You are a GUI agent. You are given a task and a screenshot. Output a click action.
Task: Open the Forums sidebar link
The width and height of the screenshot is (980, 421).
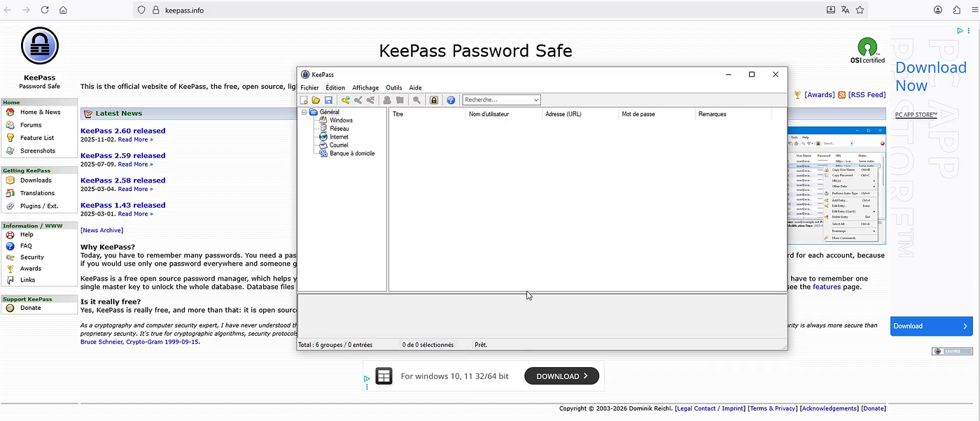[x=31, y=125]
